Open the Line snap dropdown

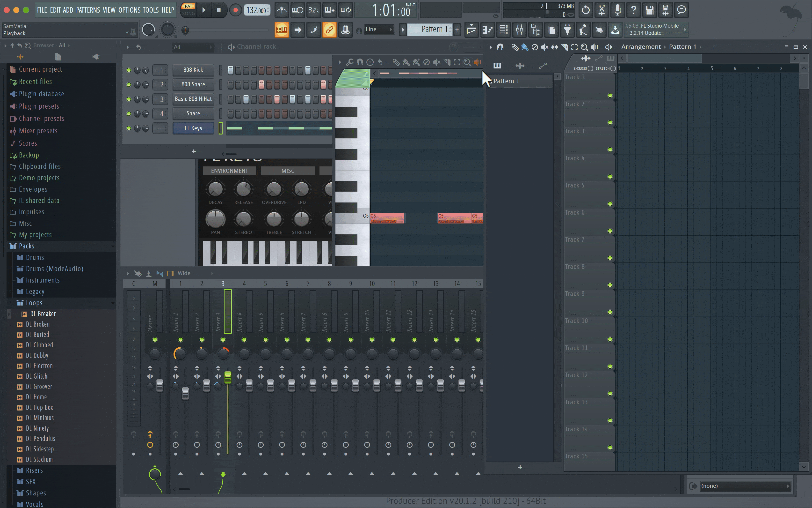pos(379,30)
